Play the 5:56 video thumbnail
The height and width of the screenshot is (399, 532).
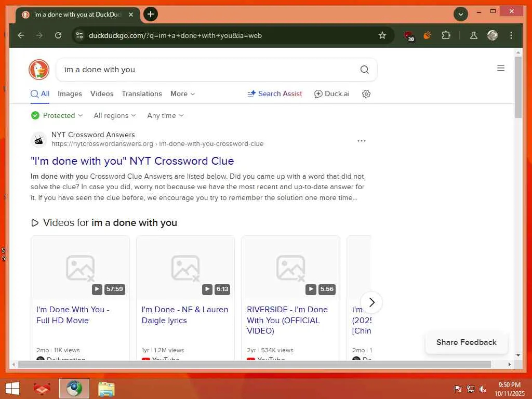tap(290, 268)
